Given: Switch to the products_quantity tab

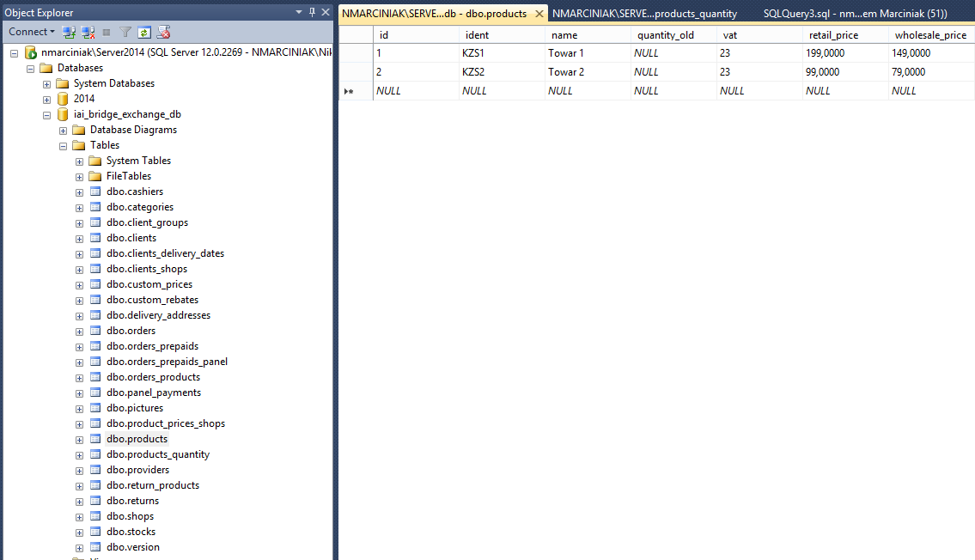Looking at the screenshot, I should pos(644,14).
